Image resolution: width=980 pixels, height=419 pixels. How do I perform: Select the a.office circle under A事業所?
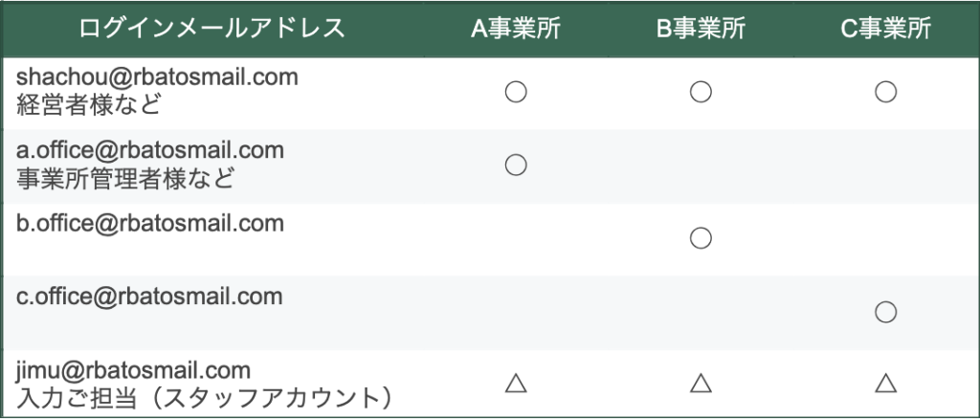click(516, 165)
